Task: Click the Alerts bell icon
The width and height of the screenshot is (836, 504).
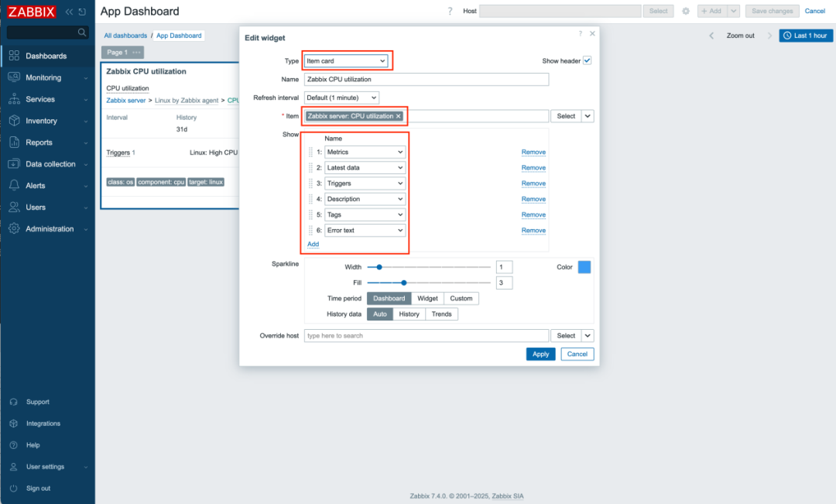Action: (14, 186)
